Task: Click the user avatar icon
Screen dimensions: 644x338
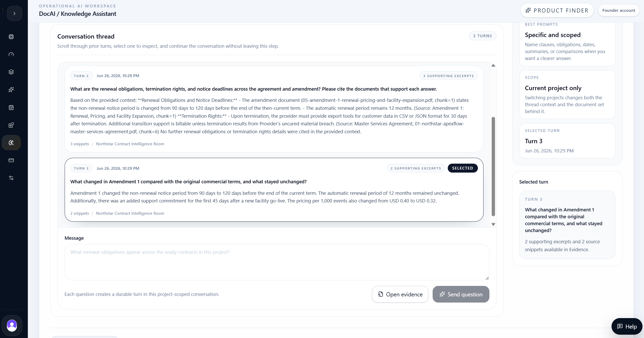Action: (12, 325)
